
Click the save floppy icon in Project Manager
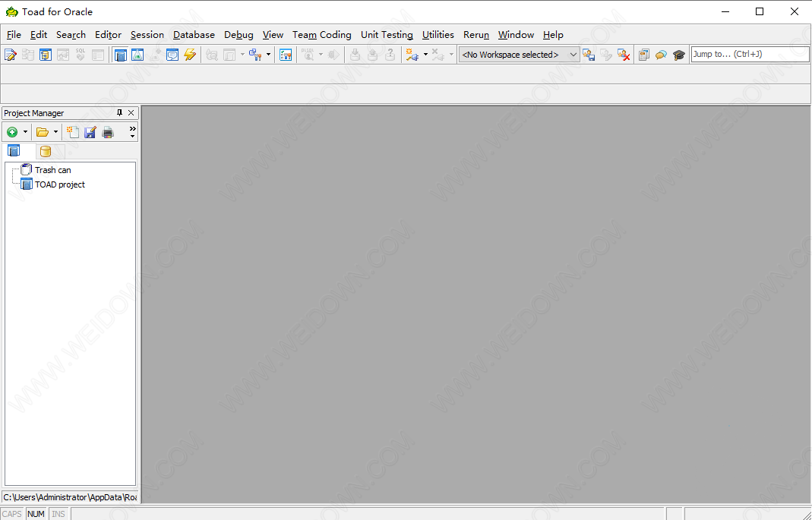[x=90, y=132]
